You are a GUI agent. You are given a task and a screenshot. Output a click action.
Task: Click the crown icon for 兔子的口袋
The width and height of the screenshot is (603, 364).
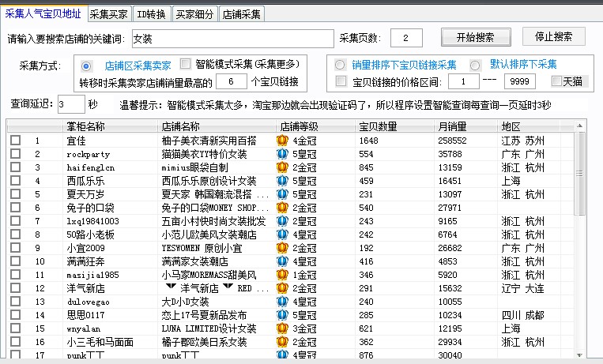pos(283,208)
